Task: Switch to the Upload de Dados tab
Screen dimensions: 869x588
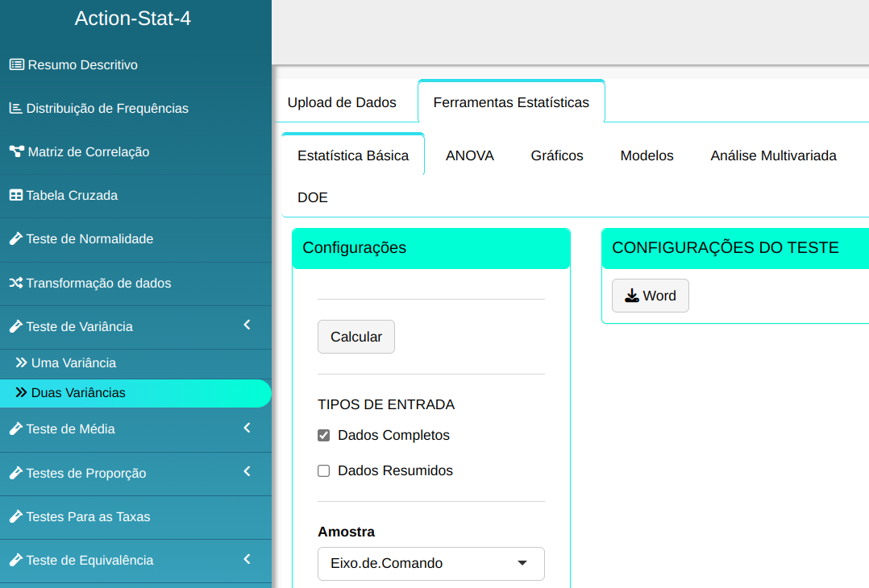Action: (342, 102)
